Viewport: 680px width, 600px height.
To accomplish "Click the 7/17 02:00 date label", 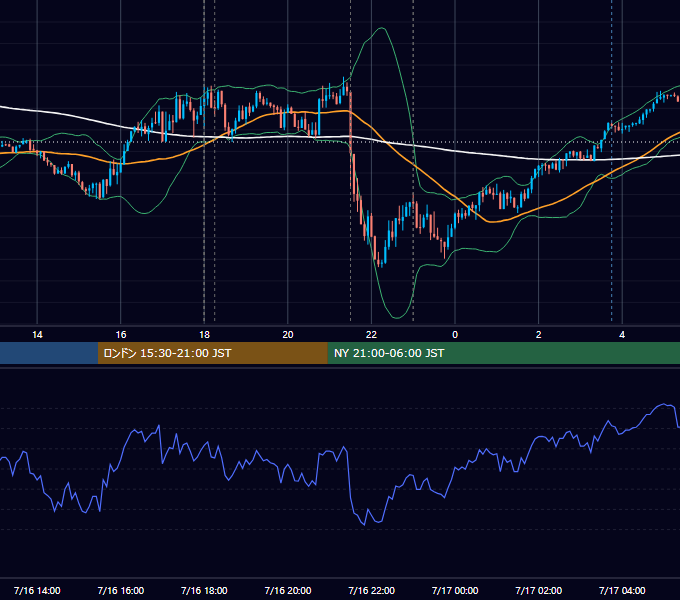I will [539, 590].
